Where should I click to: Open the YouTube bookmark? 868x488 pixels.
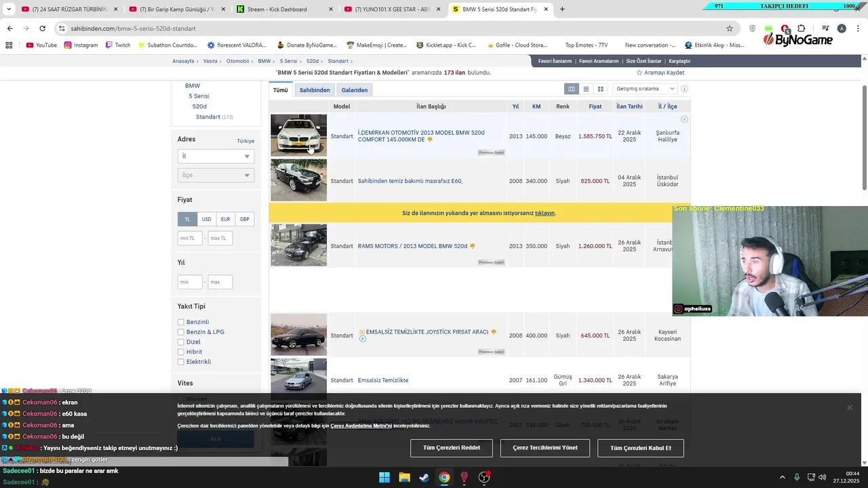tap(41, 45)
